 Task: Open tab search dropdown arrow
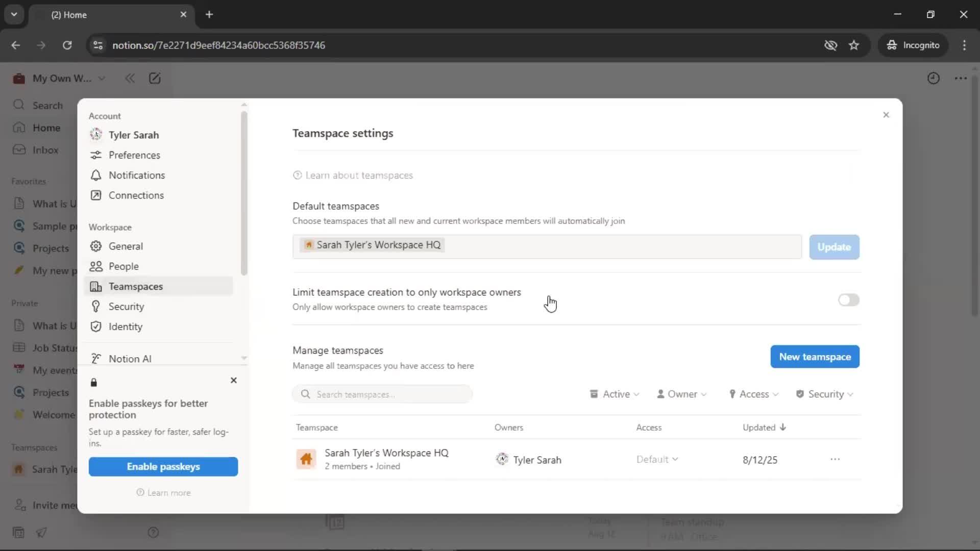(14, 14)
